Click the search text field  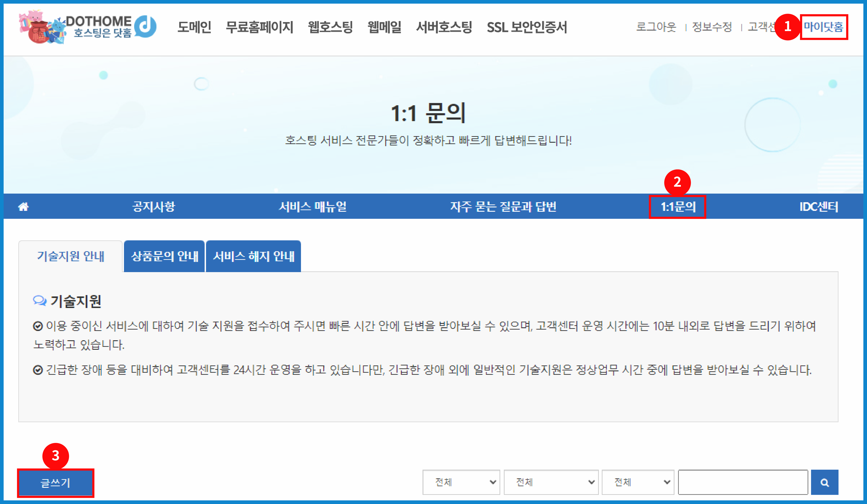(x=743, y=482)
